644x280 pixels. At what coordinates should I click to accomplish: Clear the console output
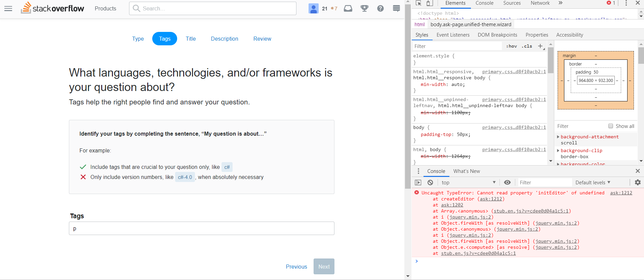point(430,183)
